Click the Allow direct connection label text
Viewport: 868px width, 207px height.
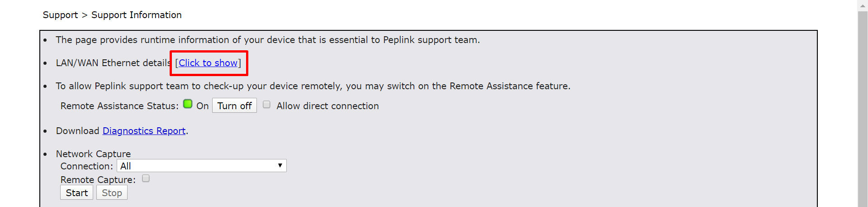327,106
